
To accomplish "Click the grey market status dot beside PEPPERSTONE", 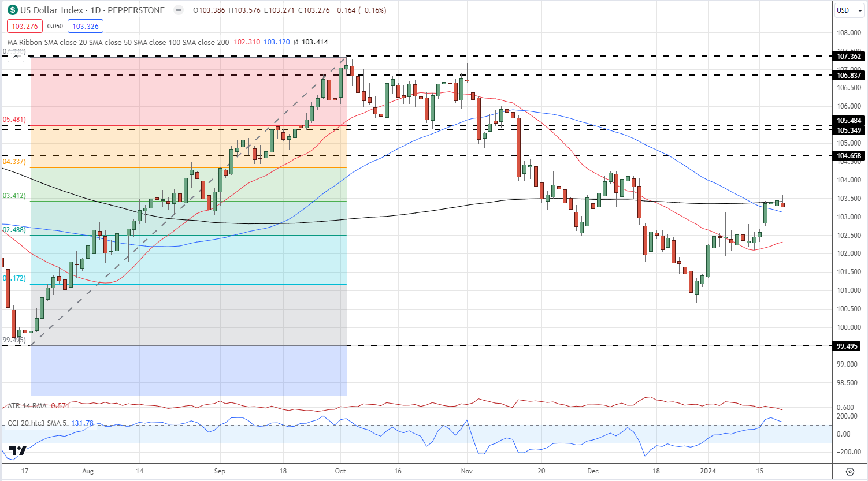I will click(x=179, y=10).
